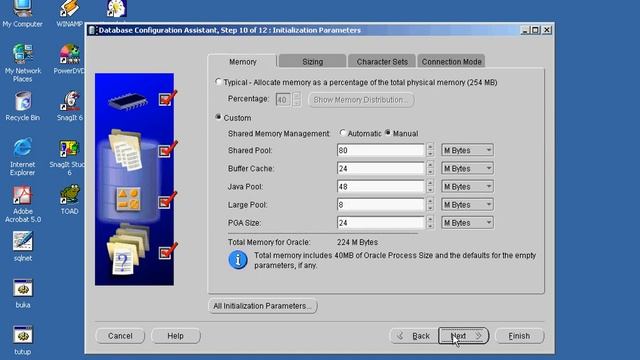Click the Database Configuration Assistant title bar icon

[92, 30]
